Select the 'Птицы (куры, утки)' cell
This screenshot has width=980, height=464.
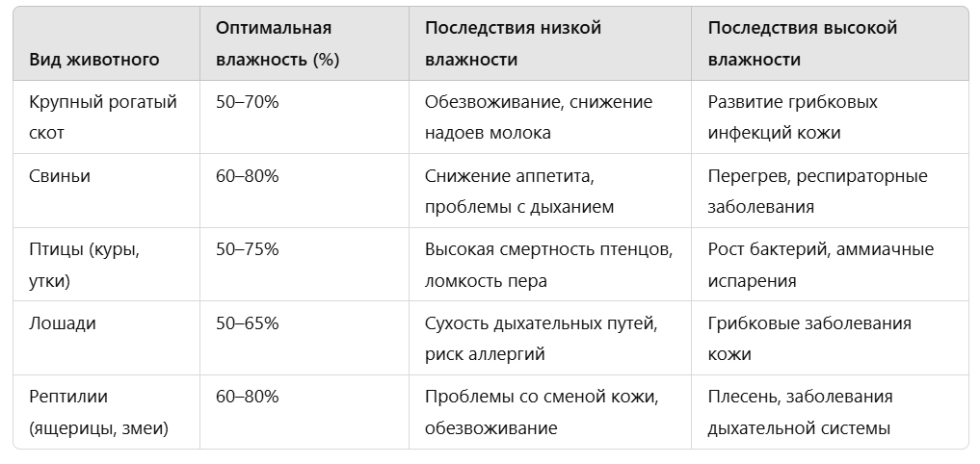(85, 265)
